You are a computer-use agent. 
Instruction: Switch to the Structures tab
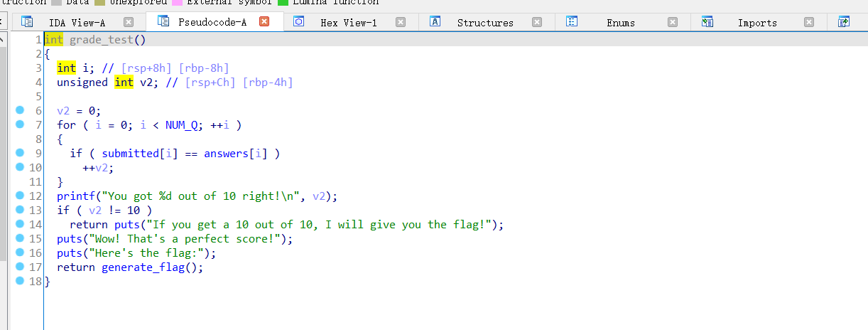(x=485, y=23)
